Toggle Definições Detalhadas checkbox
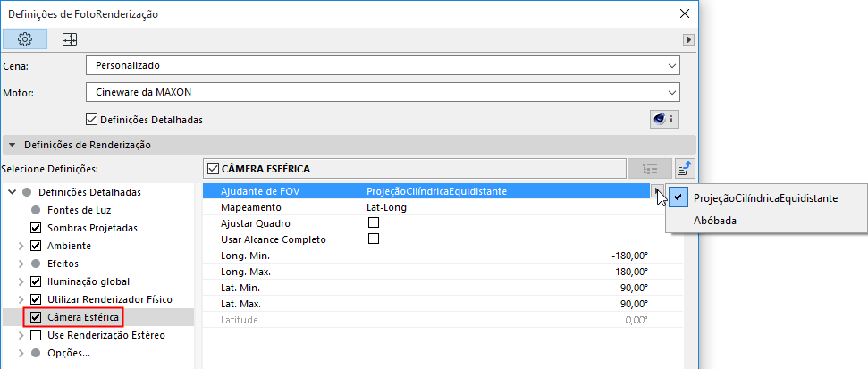The height and width of the screenshot is (369, 868). coord(92,119)
